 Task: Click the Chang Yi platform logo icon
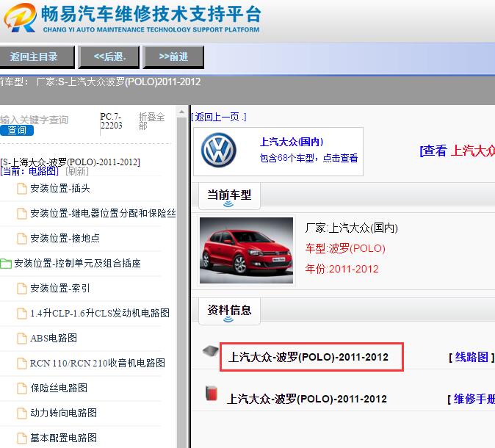(21, 18)
